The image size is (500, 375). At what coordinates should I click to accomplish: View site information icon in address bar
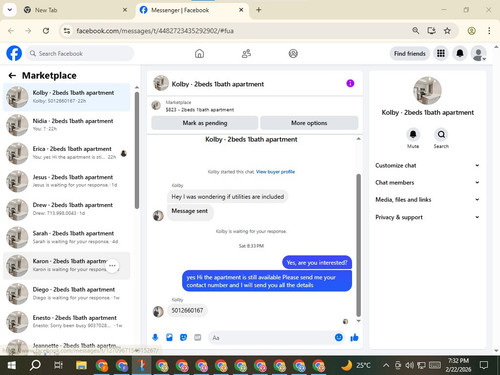pos(67,31)
